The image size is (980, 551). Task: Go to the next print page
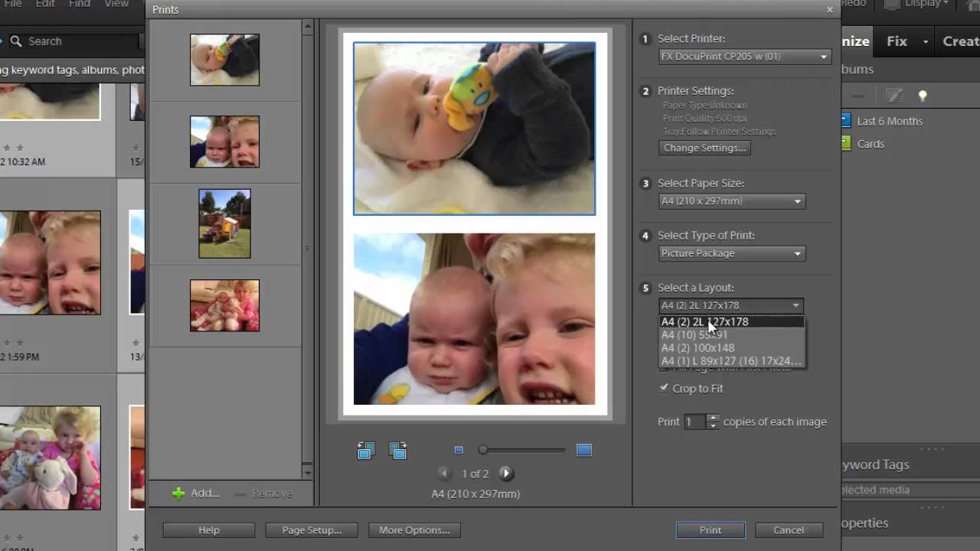click(506, 474)
